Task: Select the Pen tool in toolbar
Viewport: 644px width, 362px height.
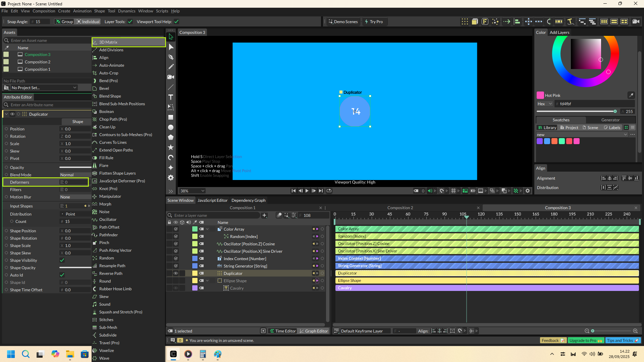Action: coord(171,57)
